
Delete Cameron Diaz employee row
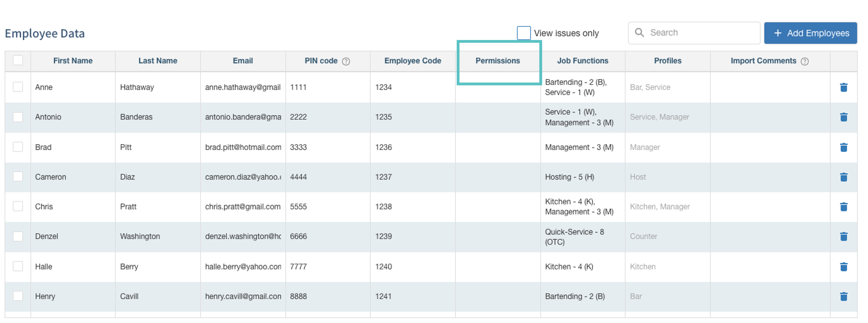pyautogui.click(x=843, y=177)
